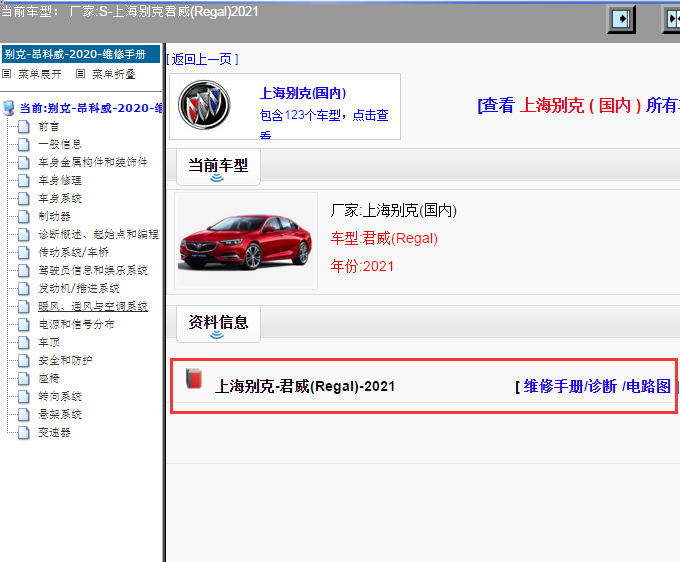The width and height of the screenshot is (680, 562).
Task: Click the 车型:君威(Regal) red text
Action: (384, 239)
